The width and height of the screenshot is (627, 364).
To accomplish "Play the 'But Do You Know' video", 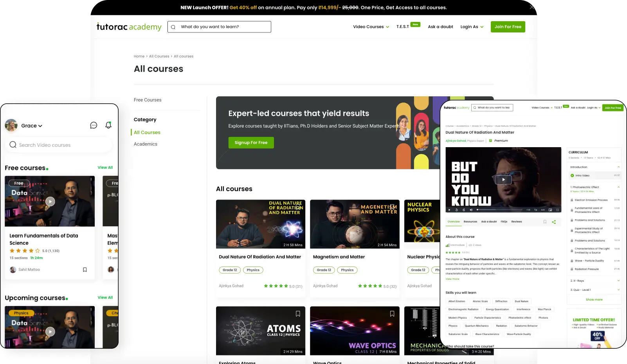I will click(503, 180).
